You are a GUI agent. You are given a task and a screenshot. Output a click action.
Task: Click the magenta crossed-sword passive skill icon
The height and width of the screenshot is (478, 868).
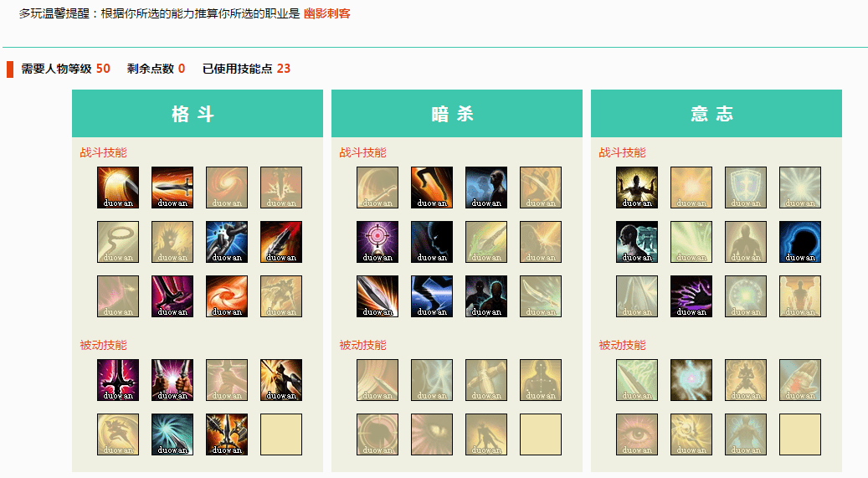point(118,380)
